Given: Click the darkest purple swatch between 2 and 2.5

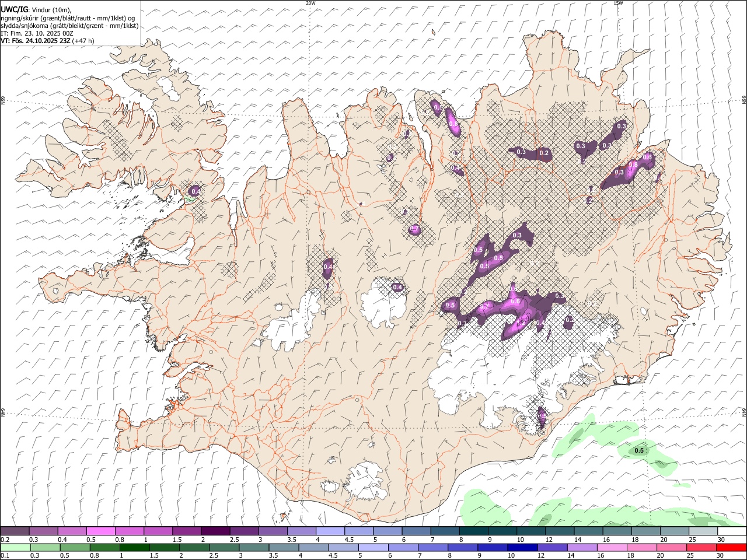Looking at the screenshot, I should coord(215,531).
